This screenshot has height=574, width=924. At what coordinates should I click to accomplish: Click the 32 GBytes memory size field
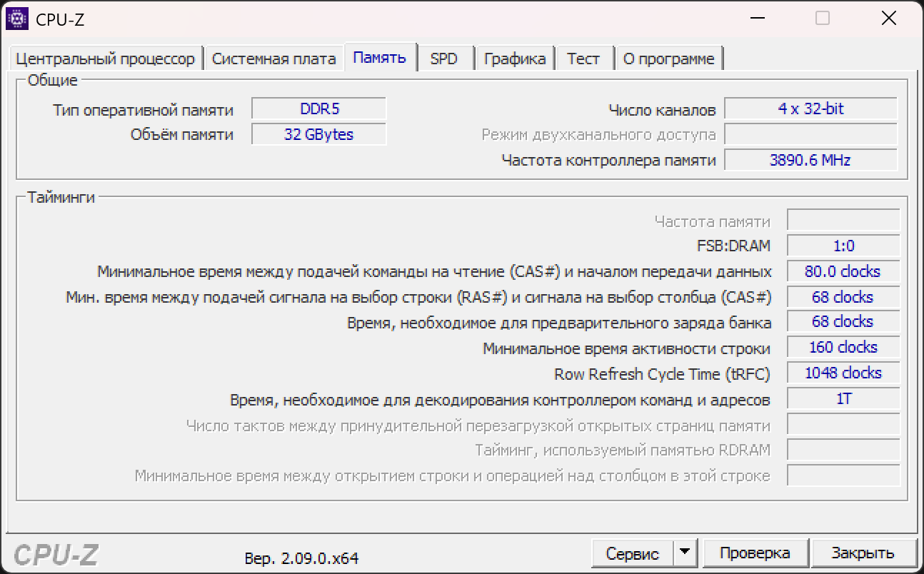pos(319,134)
